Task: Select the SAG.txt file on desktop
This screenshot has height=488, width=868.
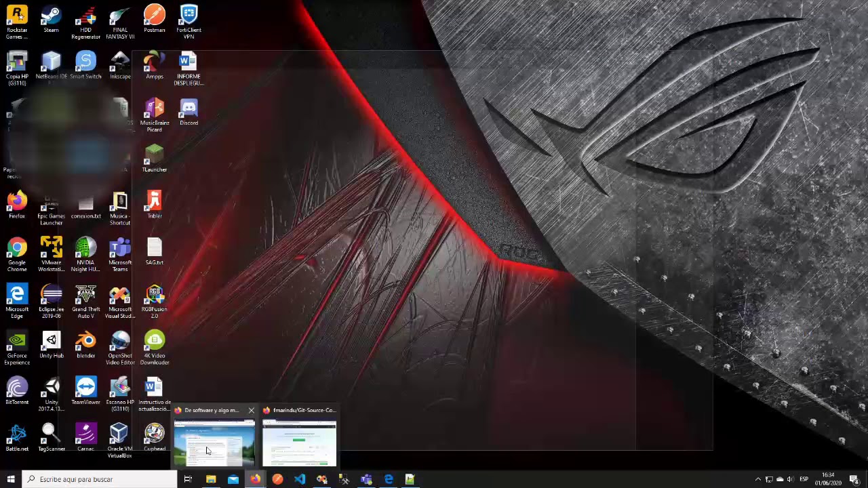Action: pos(154,251)
